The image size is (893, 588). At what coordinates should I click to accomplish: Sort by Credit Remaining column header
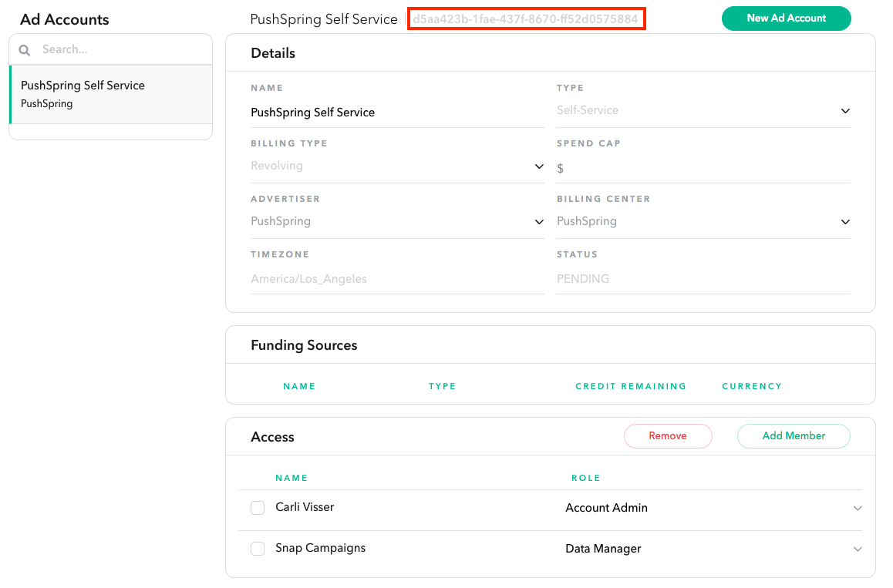pos(630,386)
